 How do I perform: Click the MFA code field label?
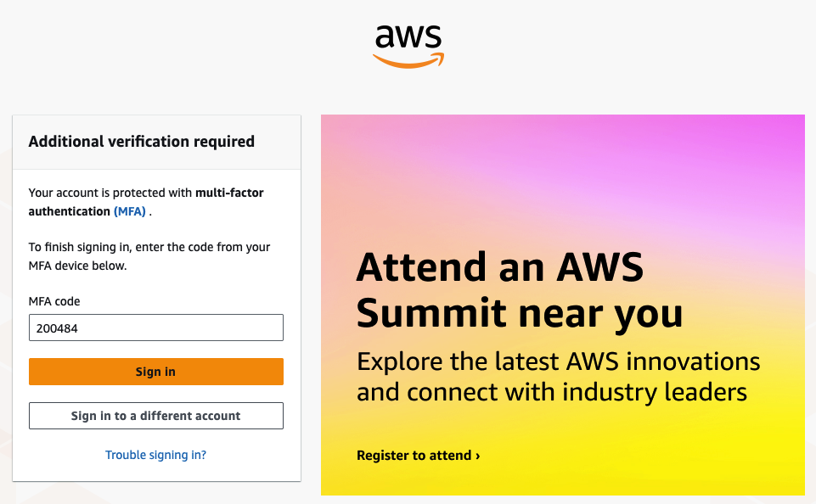(54, 301)
